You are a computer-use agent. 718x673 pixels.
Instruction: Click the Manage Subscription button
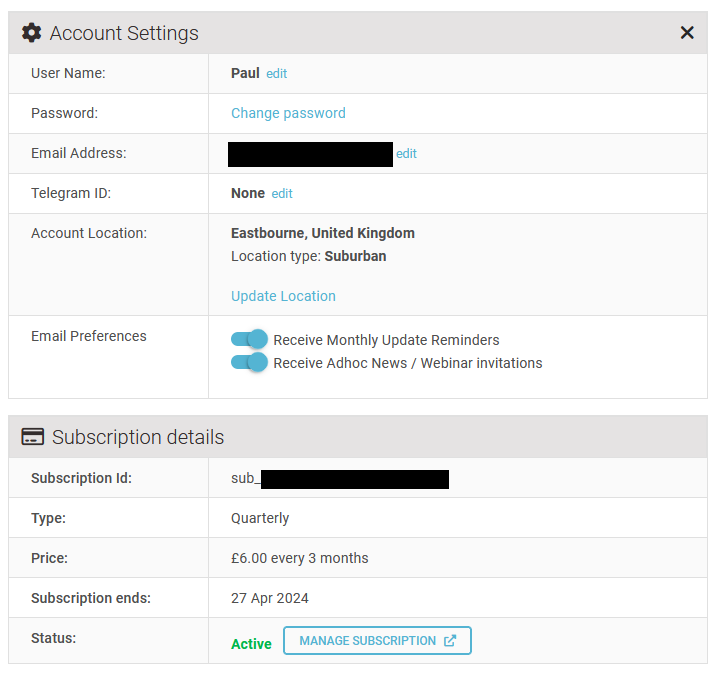(x=377, y=640)
